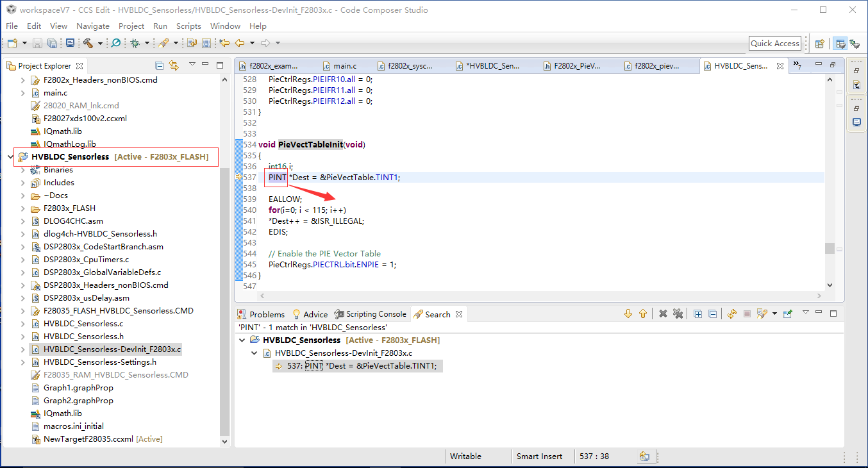Collapse all search results
This screenshot has width=868, height=468.
click(712, 313)
